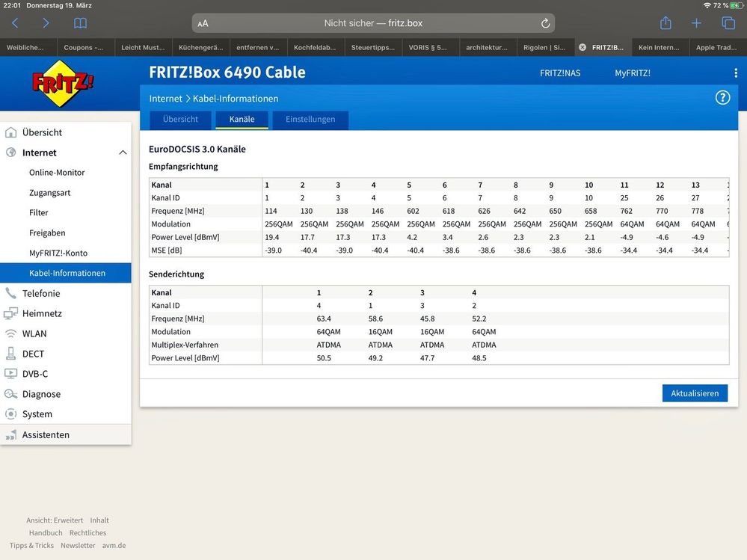Tap the iPad wifi status icon
This screenshot has height=560, width=747.
tap(707, 5)
